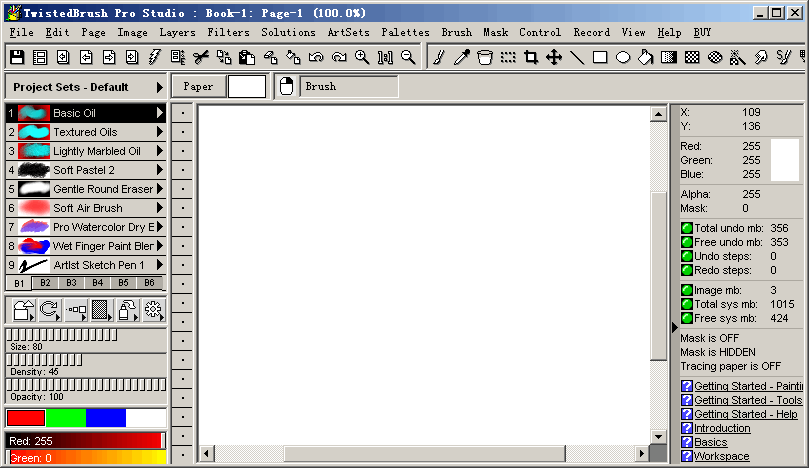
Task: Expand the Textured Oils brush arrow
Action: coord(159,132)
